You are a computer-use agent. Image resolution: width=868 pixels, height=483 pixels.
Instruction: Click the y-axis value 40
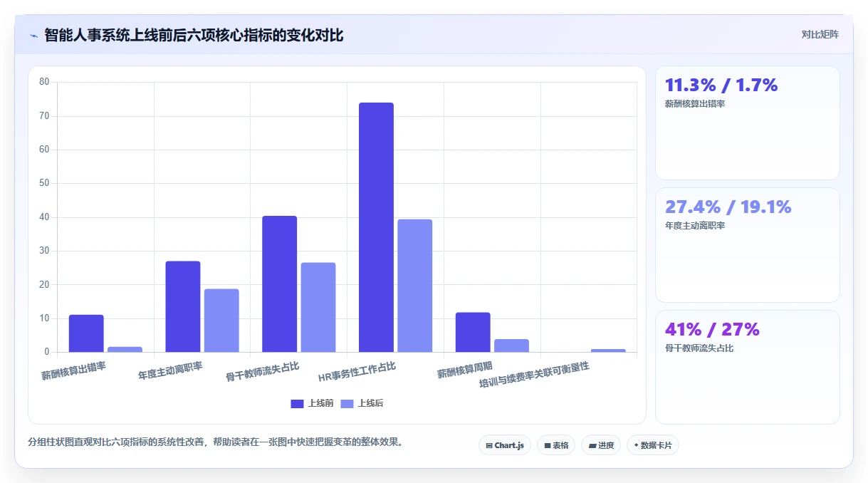tap(44, 217)
